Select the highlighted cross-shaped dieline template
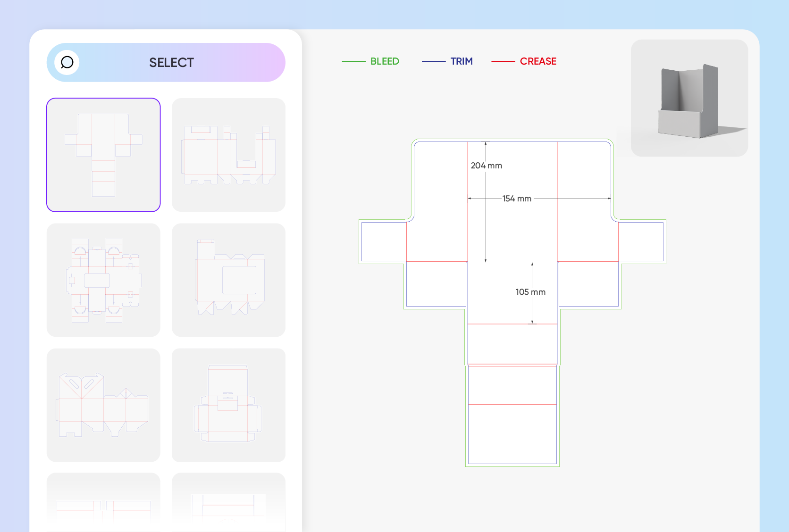Viewport: 789px width, 532px height. pos(103,155)
